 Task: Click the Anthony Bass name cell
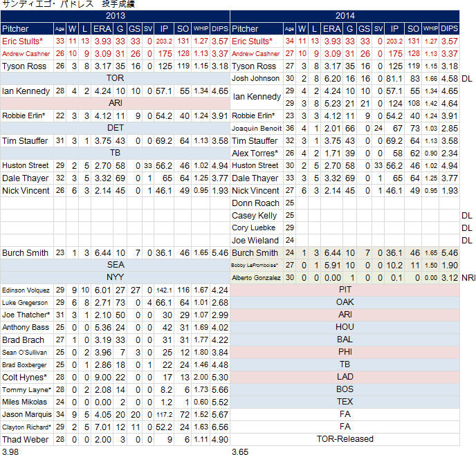click(x=27, y=328)
